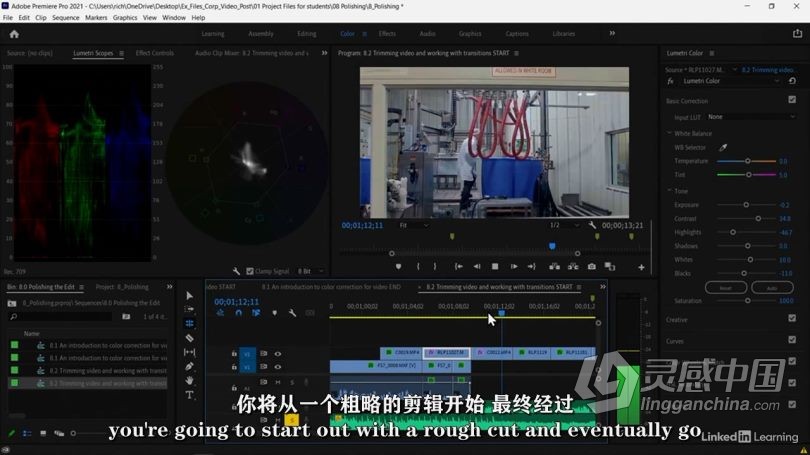Click the WB Selector eyedropper

coord(723,147)
